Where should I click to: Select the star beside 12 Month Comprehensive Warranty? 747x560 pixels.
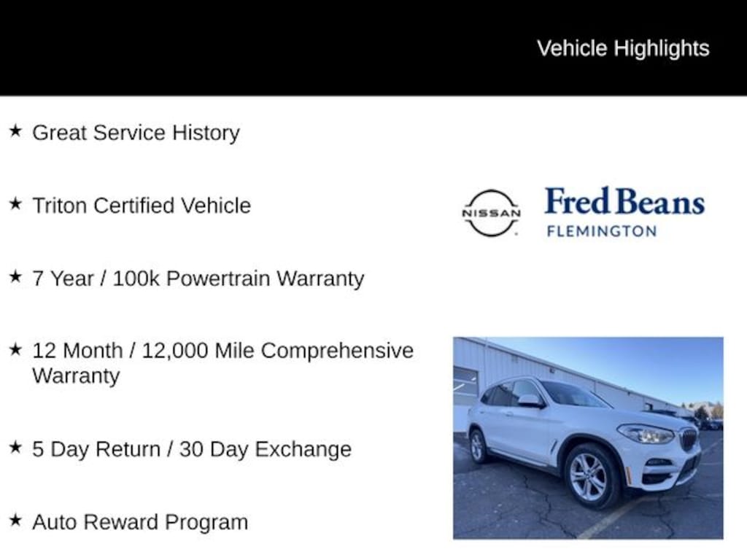pos(15,349)
